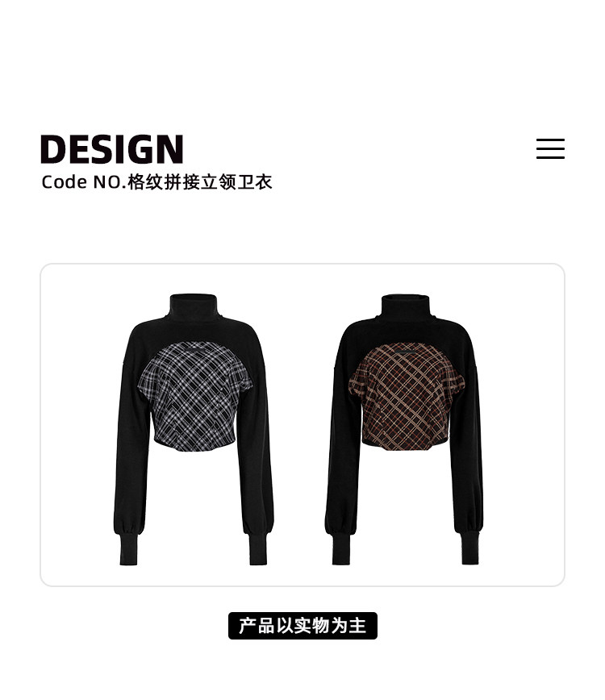Click the right black sleeve of the brown plaid sweater
605x700 pixels.
click(466, 447)
